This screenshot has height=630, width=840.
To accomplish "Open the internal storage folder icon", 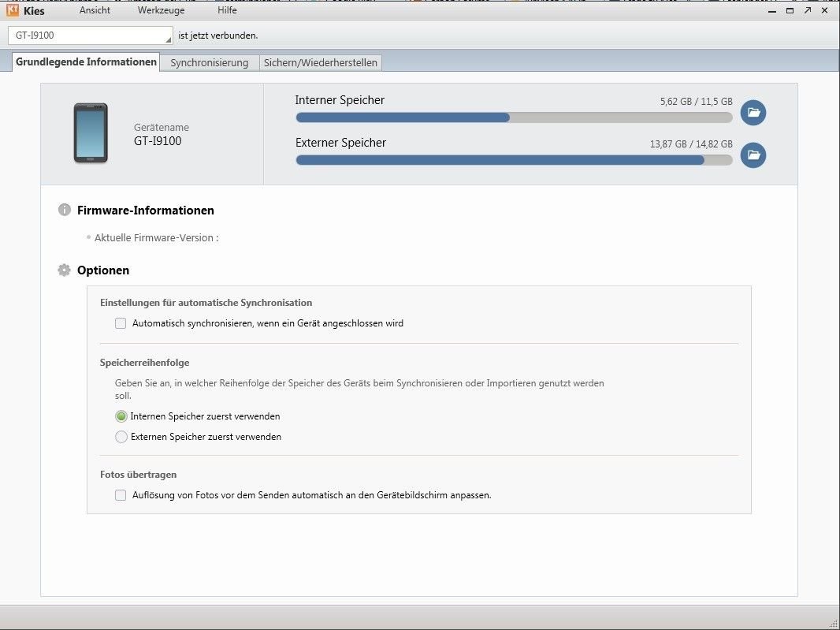I will point(753,113).
